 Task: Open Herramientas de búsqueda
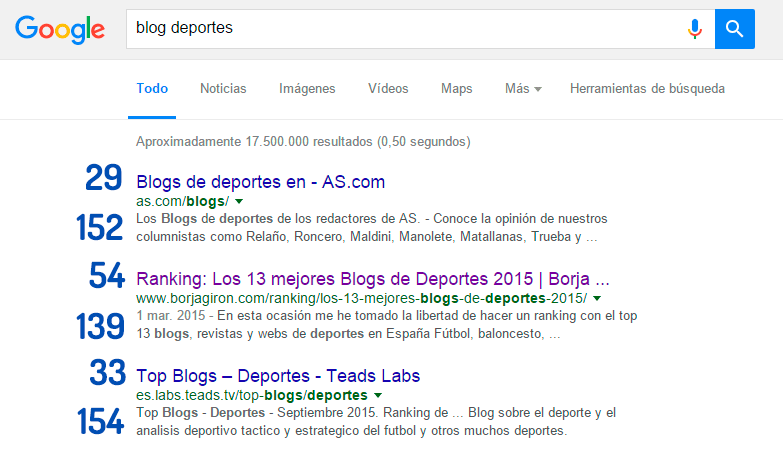click(647, 89)
